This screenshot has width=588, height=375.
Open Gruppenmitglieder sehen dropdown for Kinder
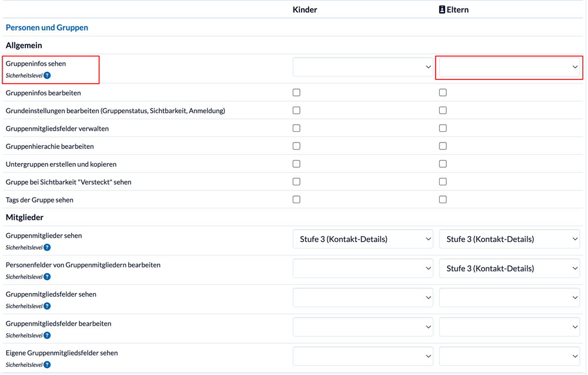(363, 239)
